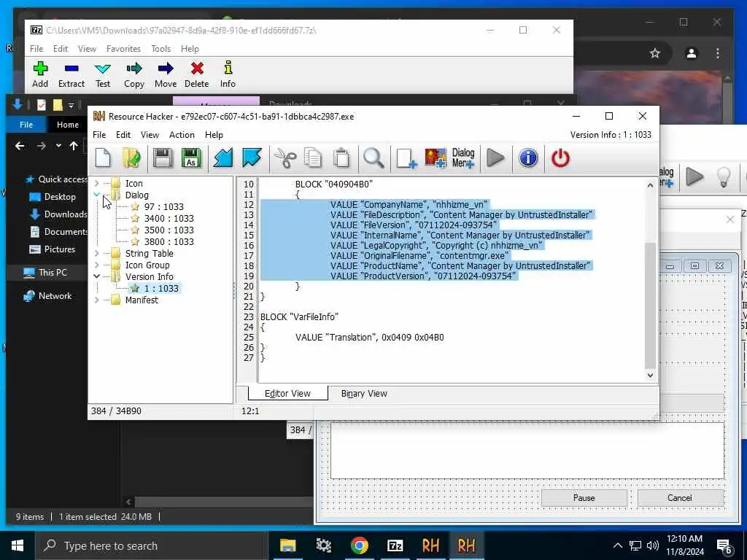Click Test in the 7-Zip toolbar
The width and height of the screenshot is (747, 560).
[102, 75]
